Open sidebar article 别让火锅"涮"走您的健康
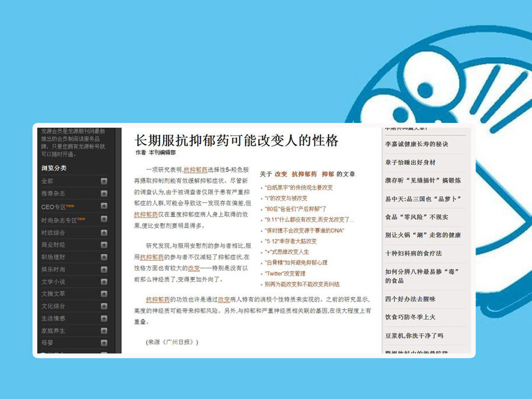The height and width of the screenshot is (399, 532). point(423,235)
